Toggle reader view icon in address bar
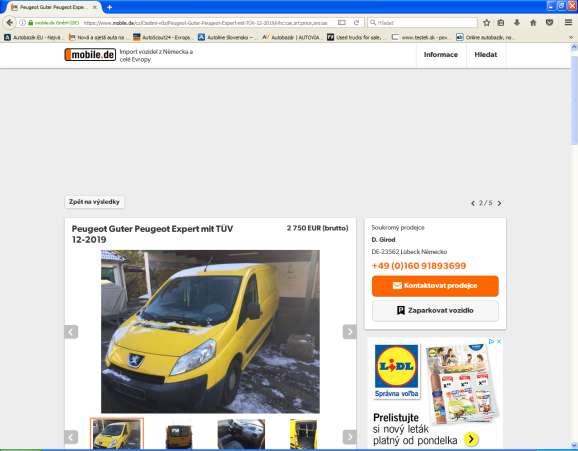The image size is (578, 451). pos(342,22)
